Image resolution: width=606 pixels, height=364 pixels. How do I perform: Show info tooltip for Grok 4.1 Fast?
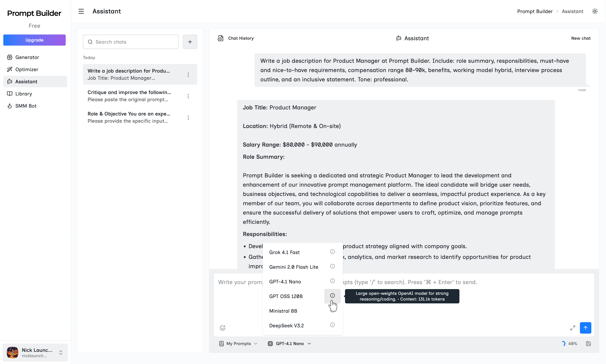pos(332,251)
